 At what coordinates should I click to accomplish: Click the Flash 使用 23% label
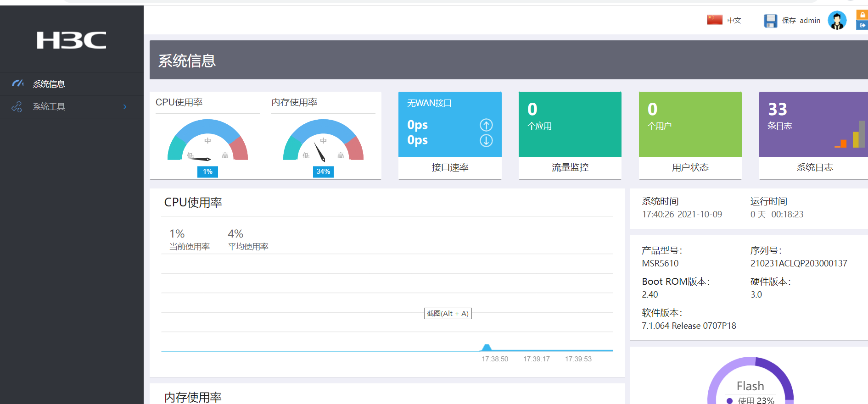coord(756,400)
